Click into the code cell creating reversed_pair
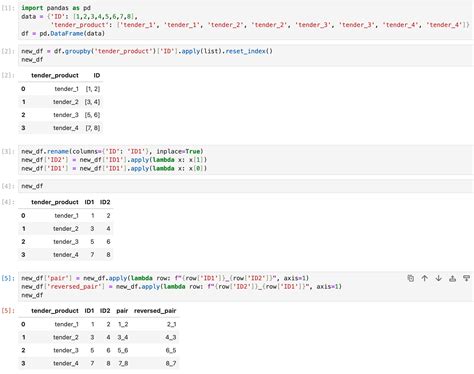The image size is (474, 374). click(246, 287)
